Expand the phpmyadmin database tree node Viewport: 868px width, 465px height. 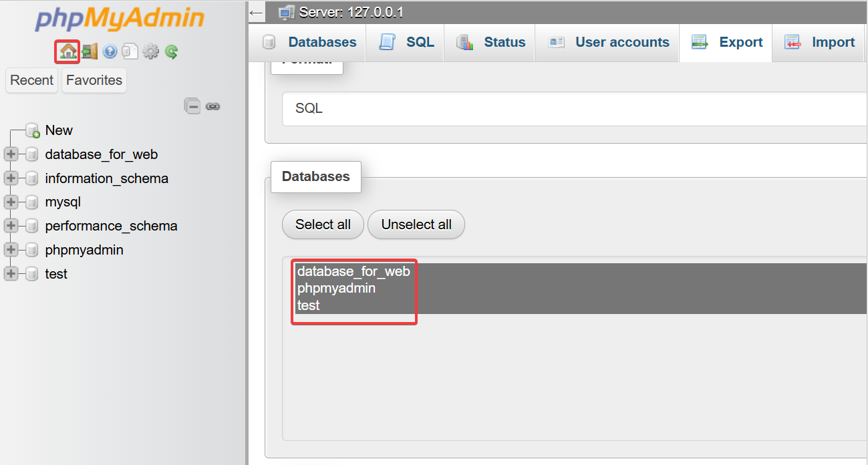(10, 250)
